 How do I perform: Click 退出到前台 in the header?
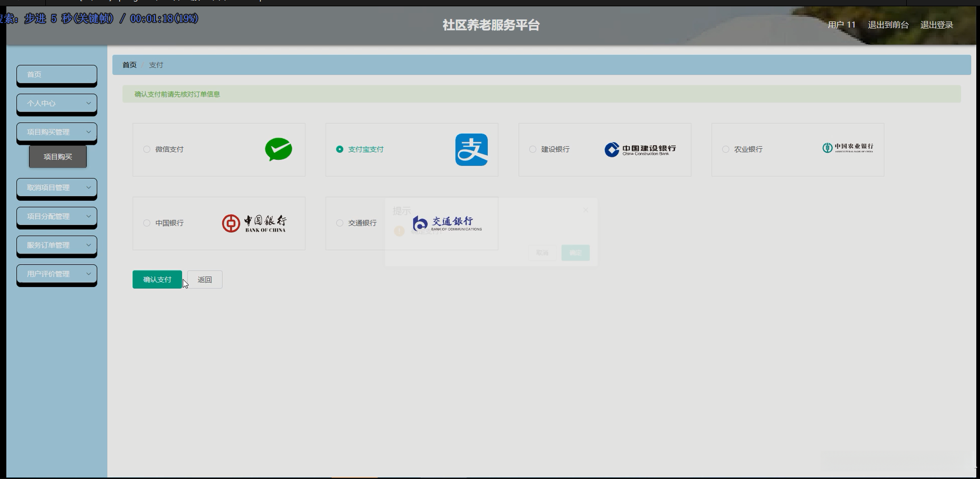888,25
